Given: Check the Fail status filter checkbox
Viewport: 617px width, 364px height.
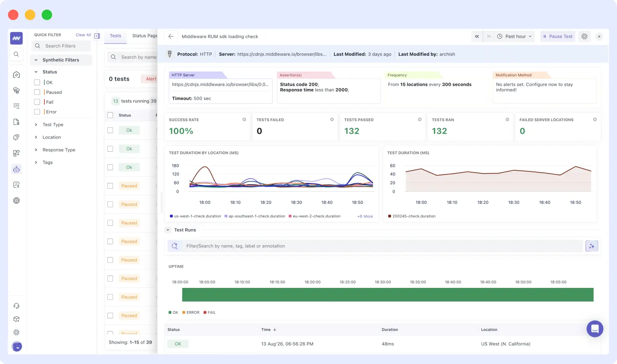Looking at the screenshot, I should (x=37, y=102).
